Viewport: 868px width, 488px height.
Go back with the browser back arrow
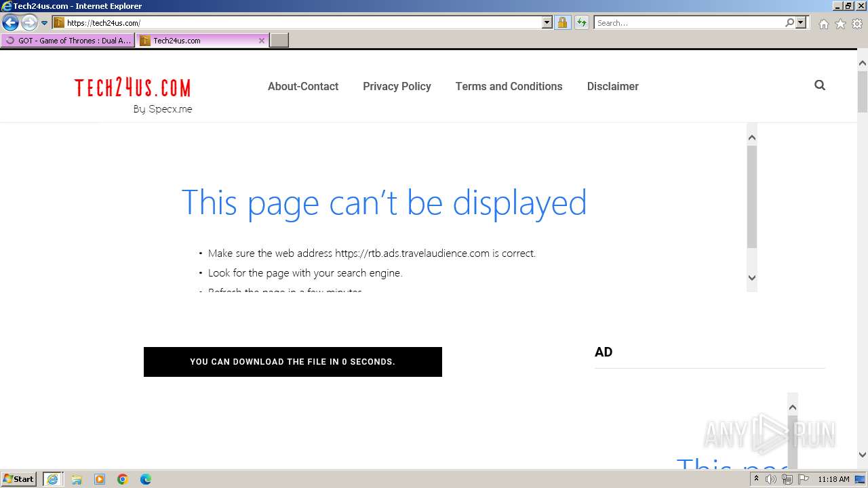[x=10, y=22]
